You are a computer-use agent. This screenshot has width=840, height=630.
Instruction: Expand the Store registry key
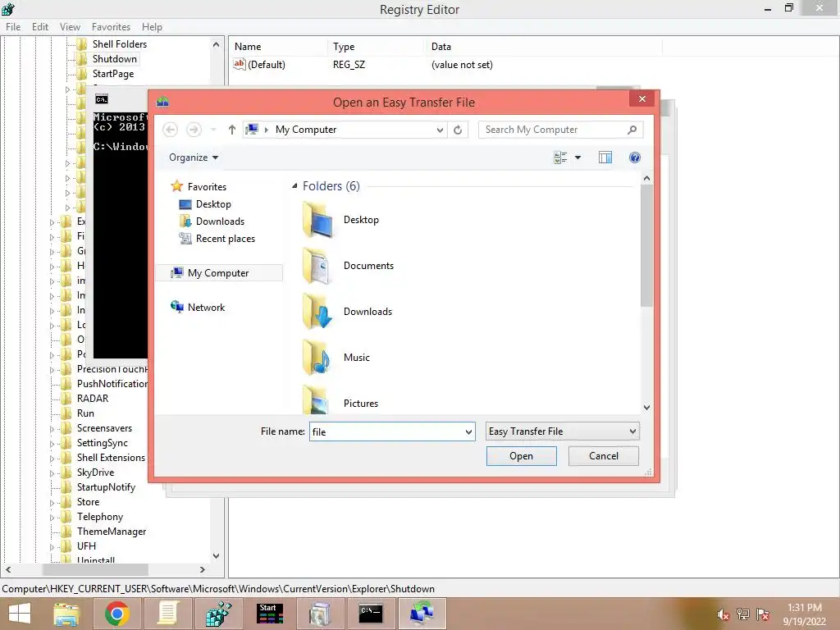click(x=52, y=503)
